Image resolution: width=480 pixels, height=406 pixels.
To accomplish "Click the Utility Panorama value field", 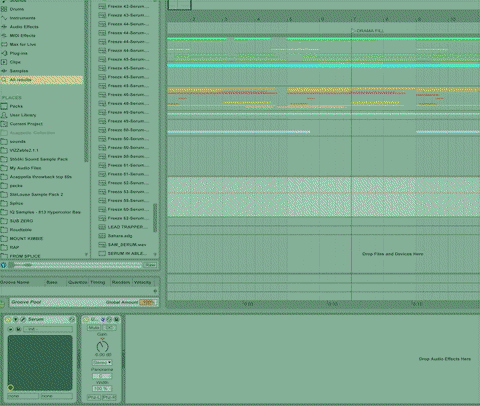I will click(102, 376).
